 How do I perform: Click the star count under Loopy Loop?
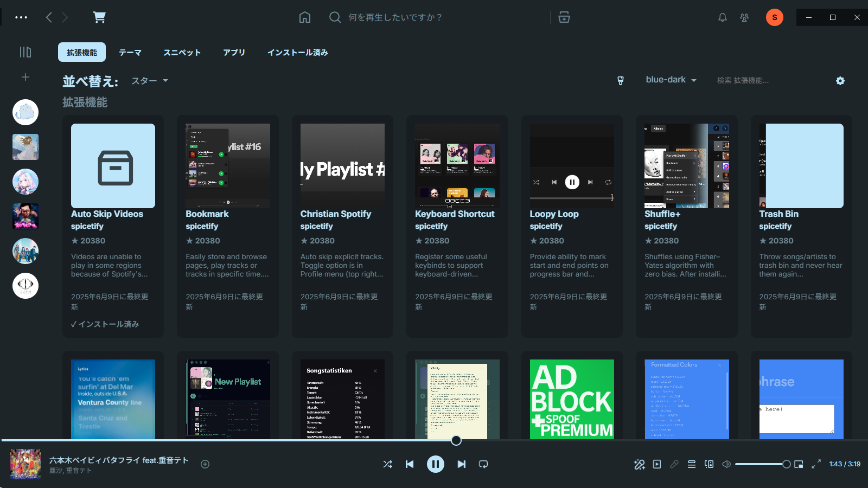pyautogui.click(x=547, y=241)
